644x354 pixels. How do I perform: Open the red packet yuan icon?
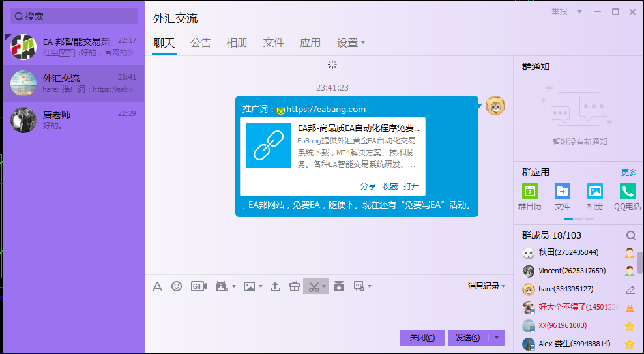[338, 286]
